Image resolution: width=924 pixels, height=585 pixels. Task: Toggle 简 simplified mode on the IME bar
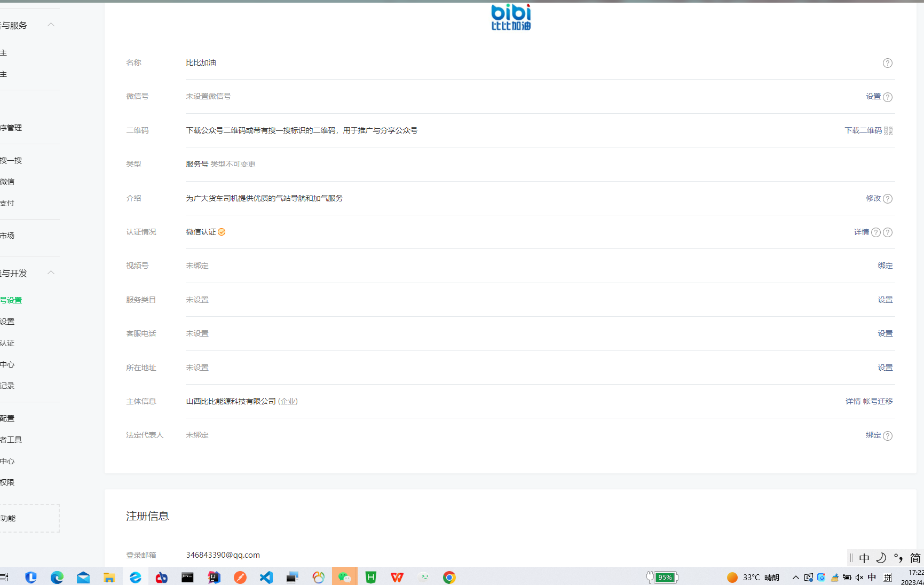pyautogui.click(x=915, y=558)
